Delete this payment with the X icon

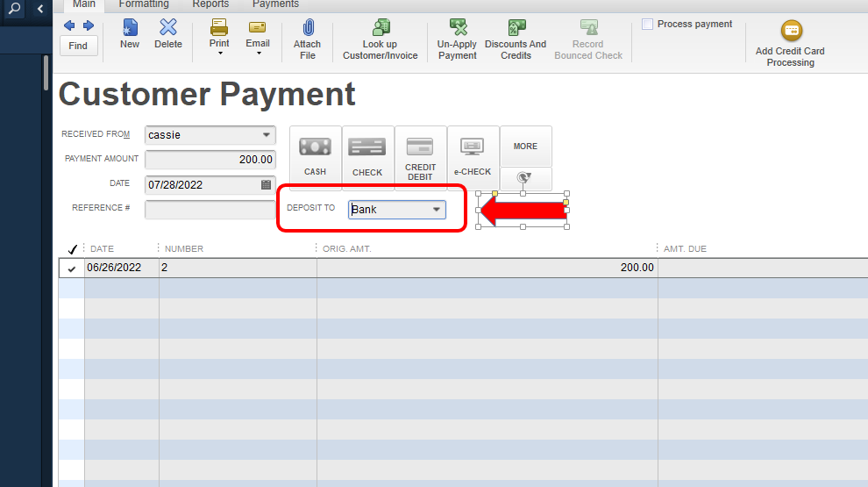point(168,34)
